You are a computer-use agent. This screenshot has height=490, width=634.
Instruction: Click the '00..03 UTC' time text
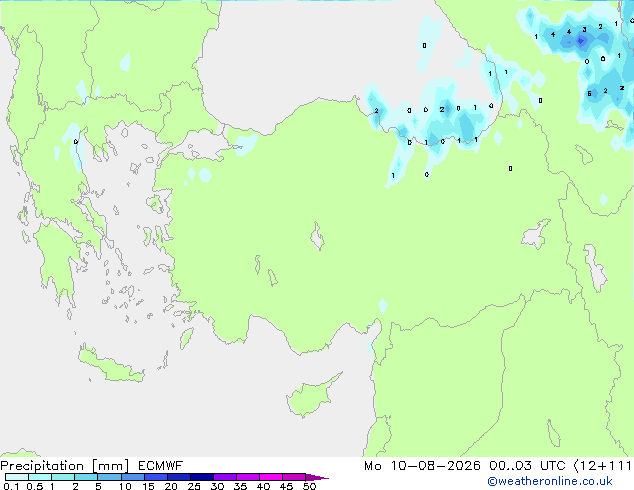coord(527,466)
